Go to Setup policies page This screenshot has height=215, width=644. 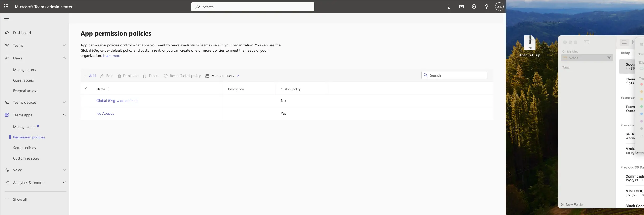pos(24,148)
